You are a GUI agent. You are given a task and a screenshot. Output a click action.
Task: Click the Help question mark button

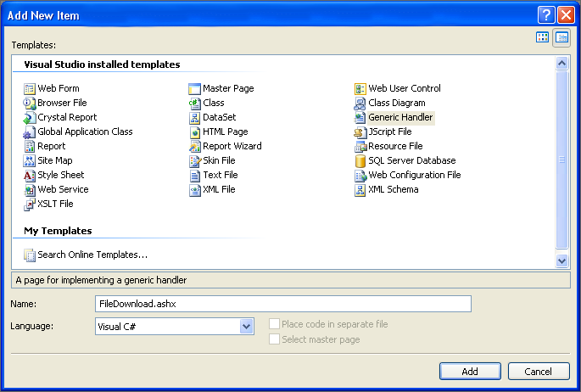pyautogui.click(x=546, y=14)
